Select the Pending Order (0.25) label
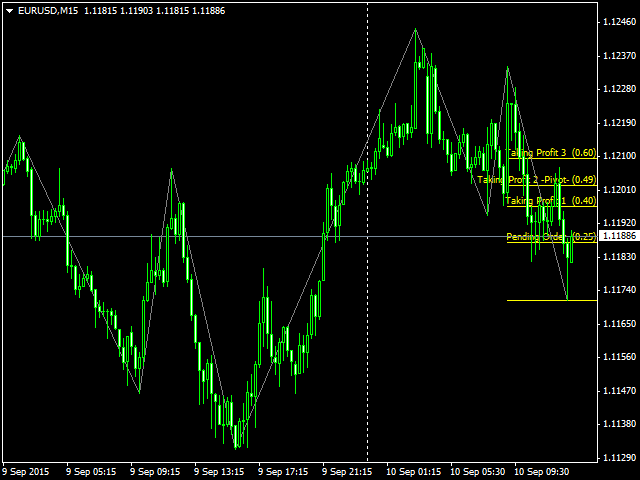640x480 pixels. tap(551, 237)
